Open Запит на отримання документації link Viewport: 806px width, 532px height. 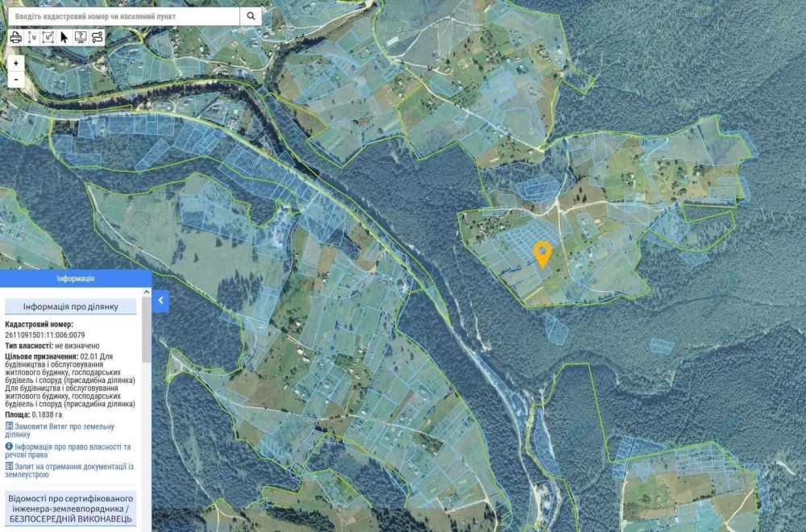[x=69, y=470]
